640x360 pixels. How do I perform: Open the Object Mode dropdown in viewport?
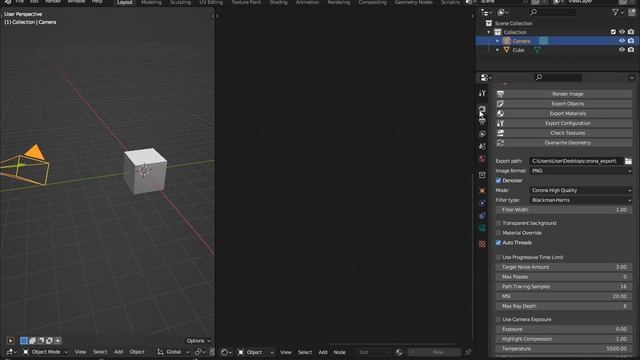[45, 352]
